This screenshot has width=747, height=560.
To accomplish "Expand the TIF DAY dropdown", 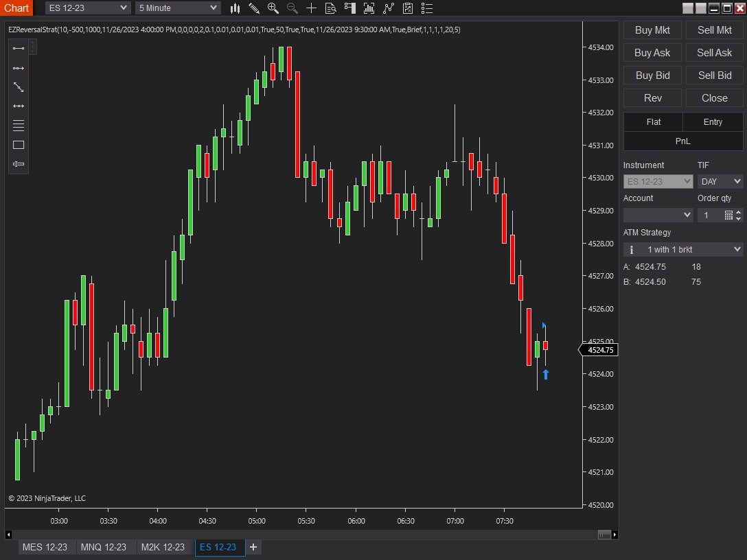I will (x=720, y=181).
